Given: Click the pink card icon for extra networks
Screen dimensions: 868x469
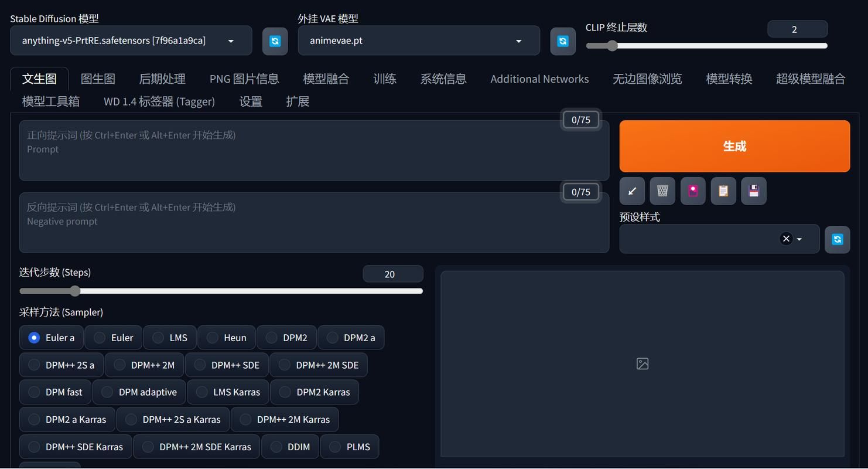Looking at the screenshot, I should click(693, 191).
